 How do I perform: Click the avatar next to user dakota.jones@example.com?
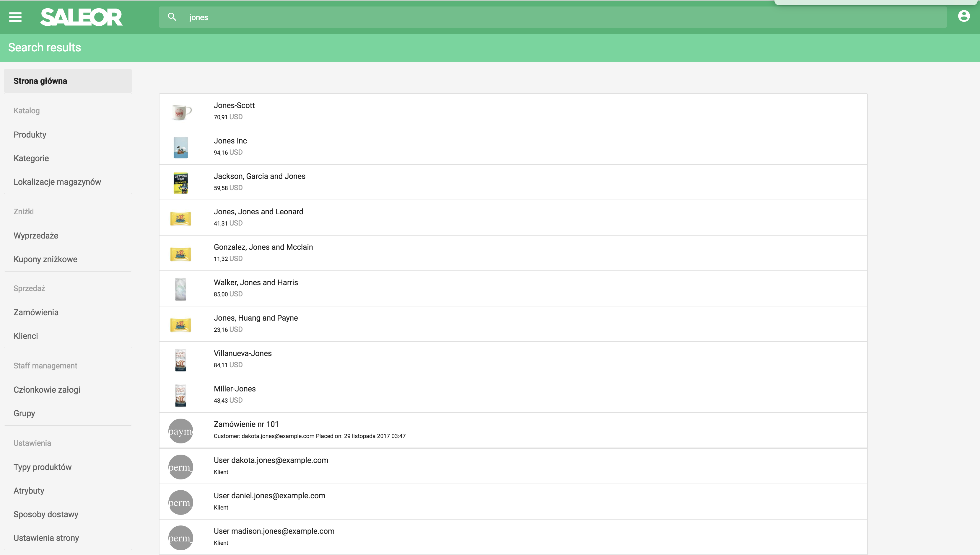pyautogui.click(x=181, y=466)
